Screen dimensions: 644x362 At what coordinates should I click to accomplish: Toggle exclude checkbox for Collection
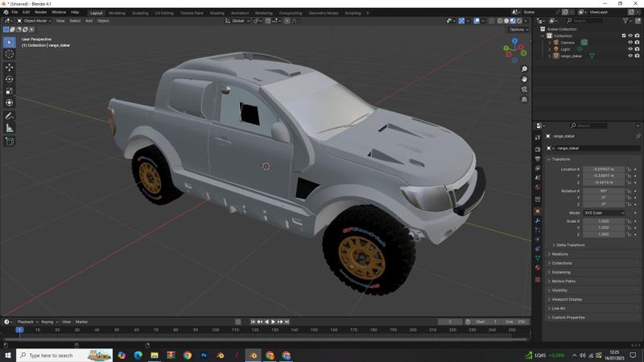pos(623,35)
